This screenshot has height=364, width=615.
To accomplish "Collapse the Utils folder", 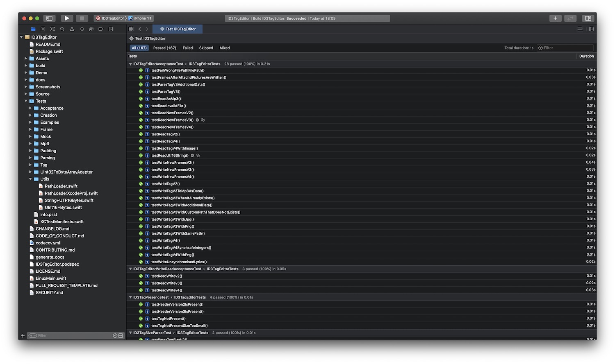I will (x=30, y=179).
